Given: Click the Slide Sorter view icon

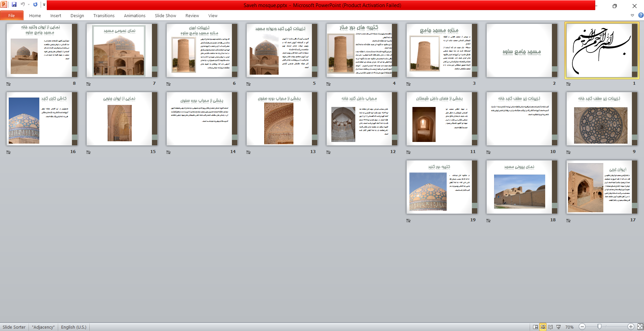Looking at the screenshot, I should 543,327.
